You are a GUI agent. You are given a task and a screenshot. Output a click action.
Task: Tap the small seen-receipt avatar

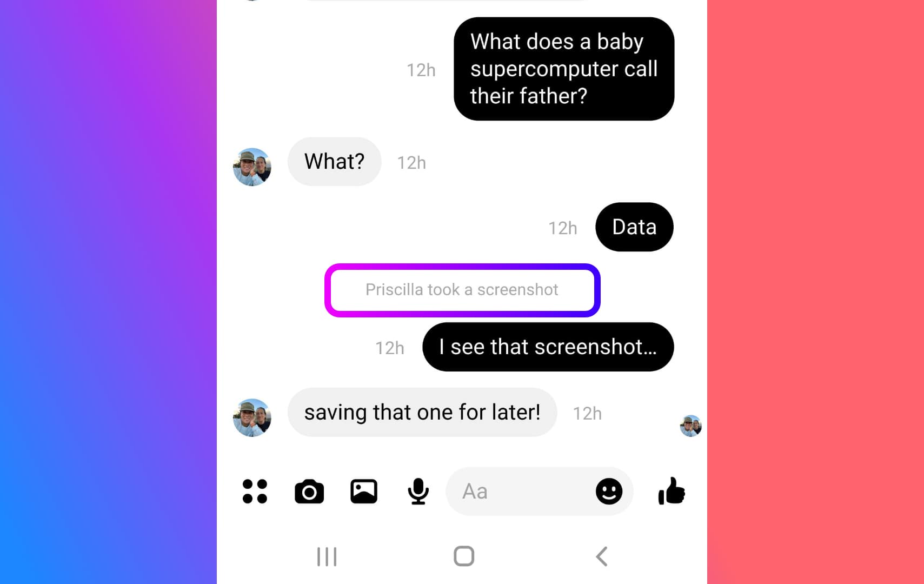(x=690, y=426)
